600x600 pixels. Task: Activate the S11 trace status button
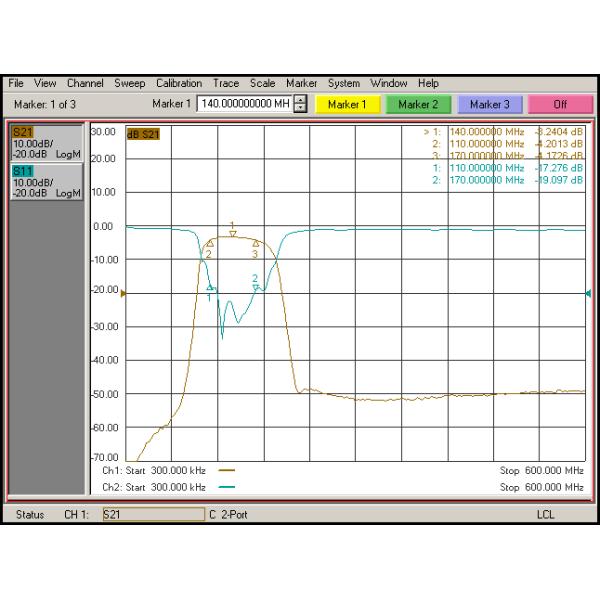click(45, 181)
